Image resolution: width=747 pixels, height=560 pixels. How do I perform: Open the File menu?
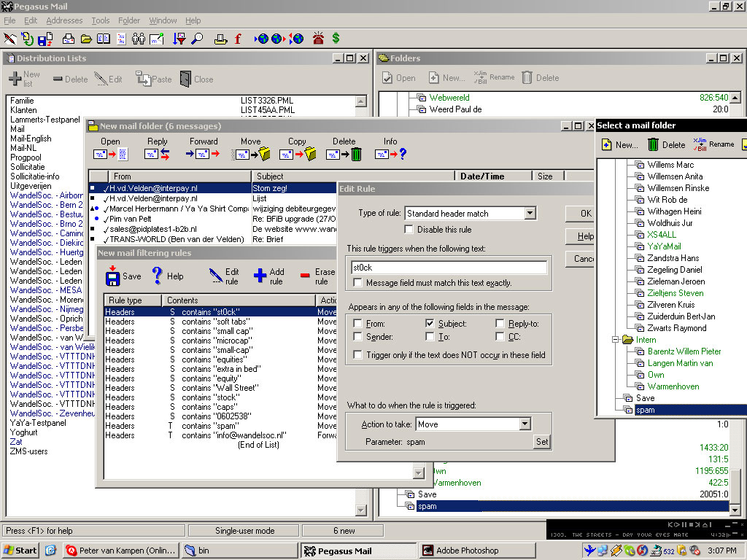(x=9, y=20)
